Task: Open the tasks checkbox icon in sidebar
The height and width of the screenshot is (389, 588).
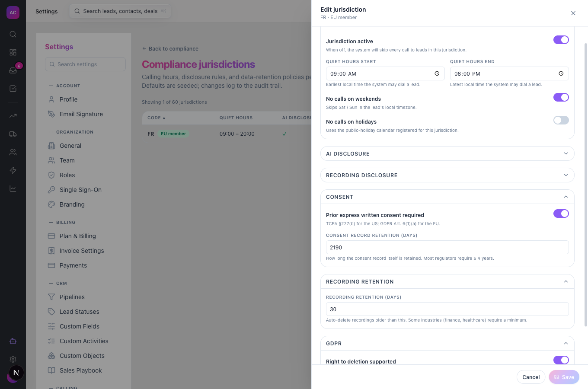Action: 13,89
